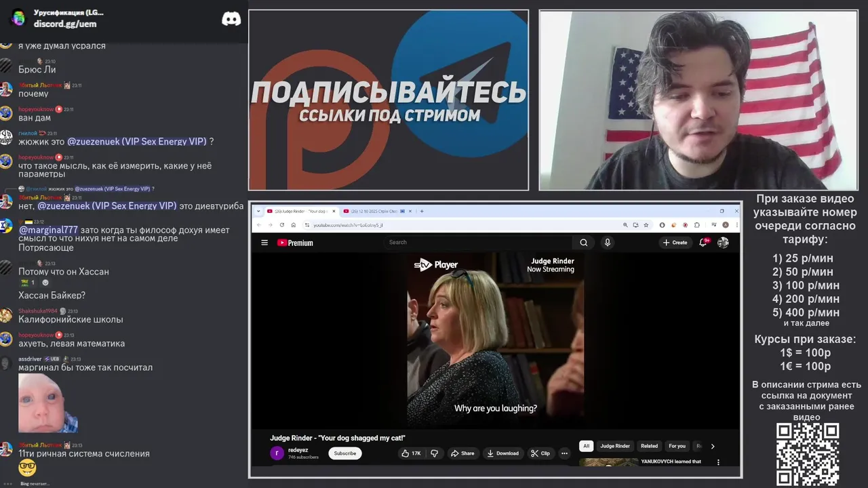Click the reaction under Потому что он Хассан
This screenshot has width=868, height=488.
27,283
